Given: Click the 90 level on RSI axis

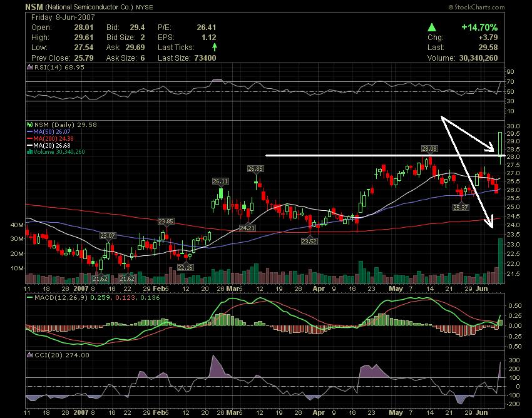Looking at the screenshot, I should [511, 71].
